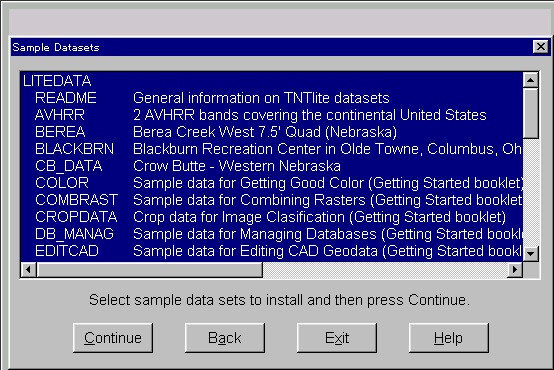The image size is (554, 370).
Task: Select the CB_DATA dataset row
Action: [x=271, y=166]
